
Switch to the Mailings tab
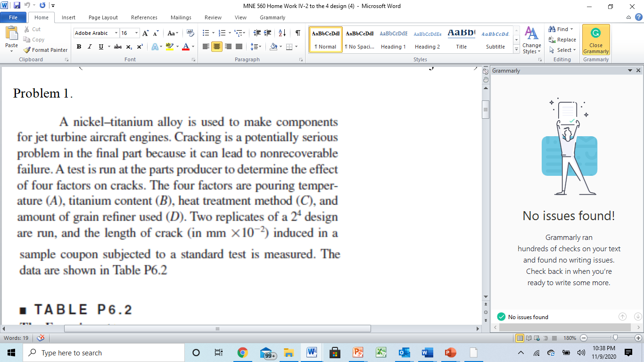pos(181,17)
